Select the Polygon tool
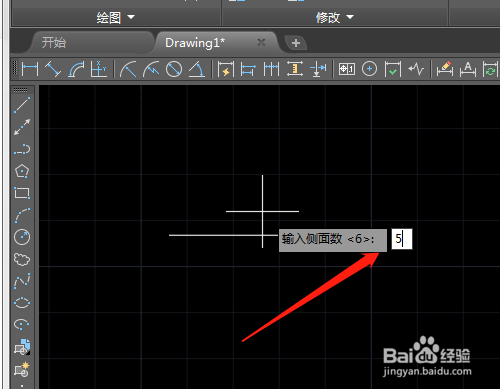 click(22, 171)
